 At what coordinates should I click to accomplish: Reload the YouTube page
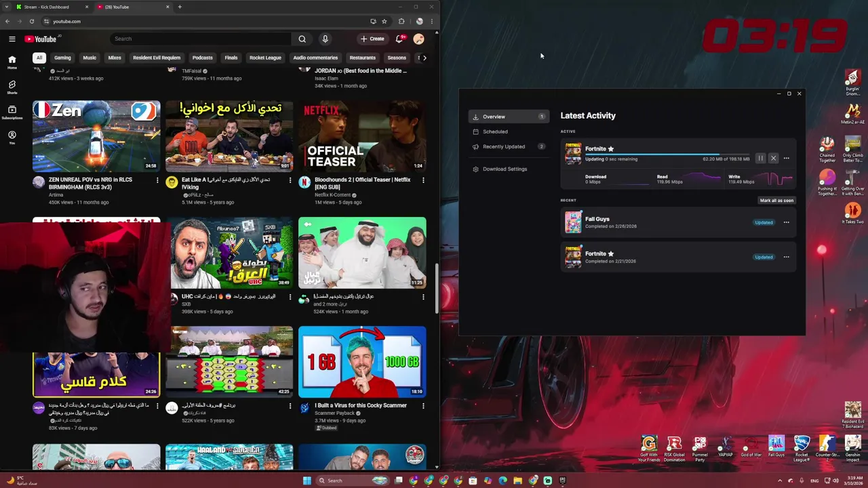pyautogui.click(x=31, y=21)
